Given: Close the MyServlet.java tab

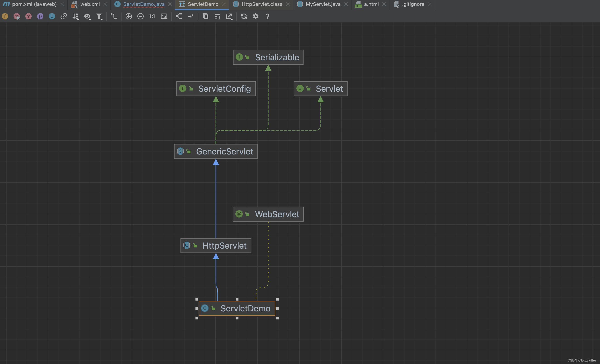Looking at the screenshot, I should coord(346,4).
